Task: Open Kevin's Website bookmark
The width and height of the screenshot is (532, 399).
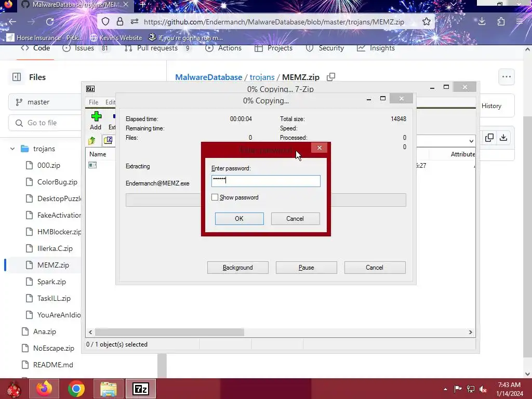Action: (116, 37)
